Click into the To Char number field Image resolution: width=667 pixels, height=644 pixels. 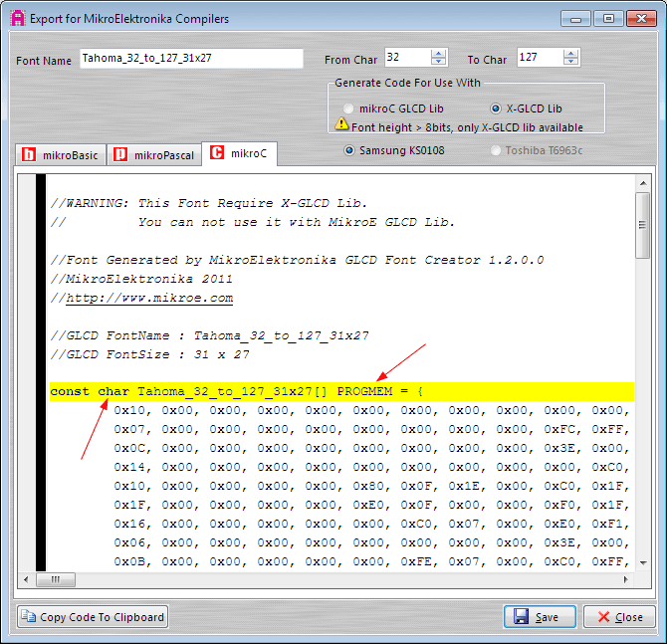541,57
